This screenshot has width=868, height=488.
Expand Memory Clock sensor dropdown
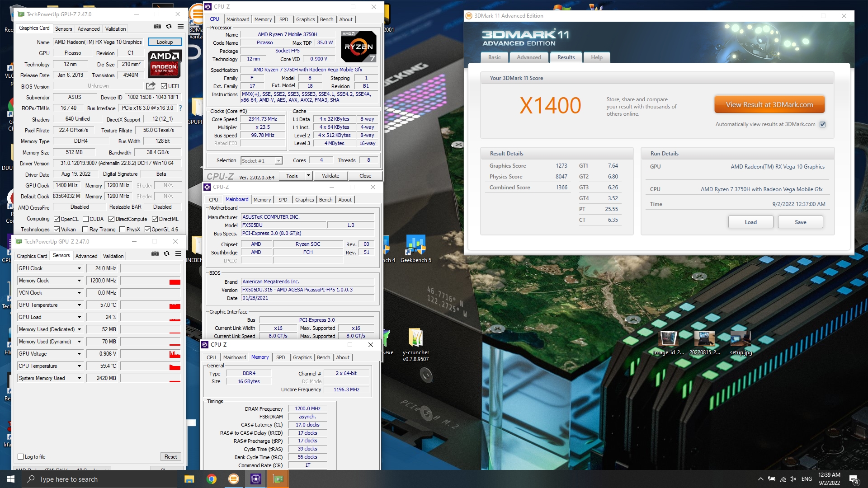79,281
